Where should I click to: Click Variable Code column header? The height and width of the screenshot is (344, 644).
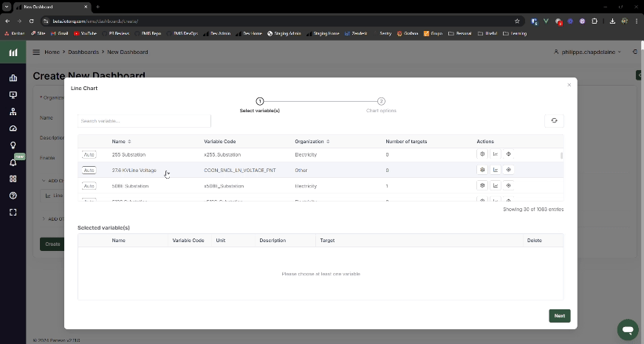coord(220,141)
